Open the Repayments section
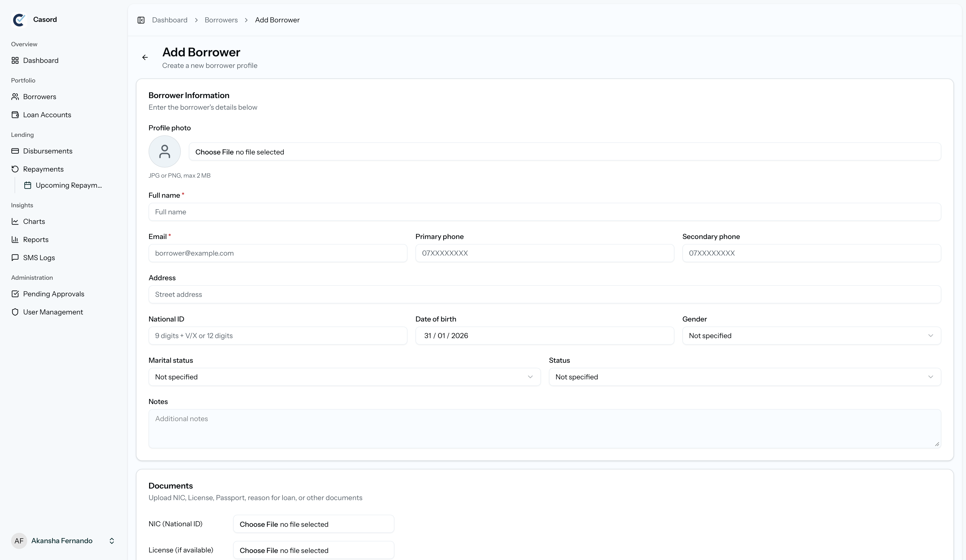Screen dimensions: 966x560 point(43,169)
